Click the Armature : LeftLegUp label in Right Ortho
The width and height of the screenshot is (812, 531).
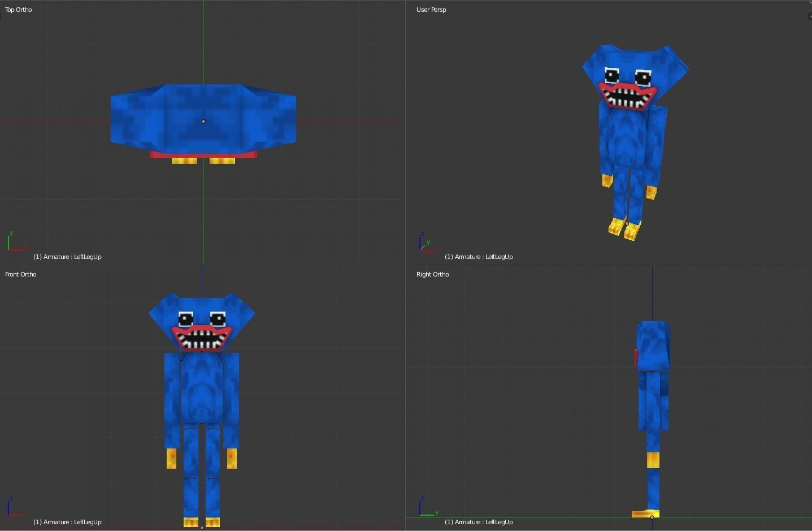(x=479, y=522)
